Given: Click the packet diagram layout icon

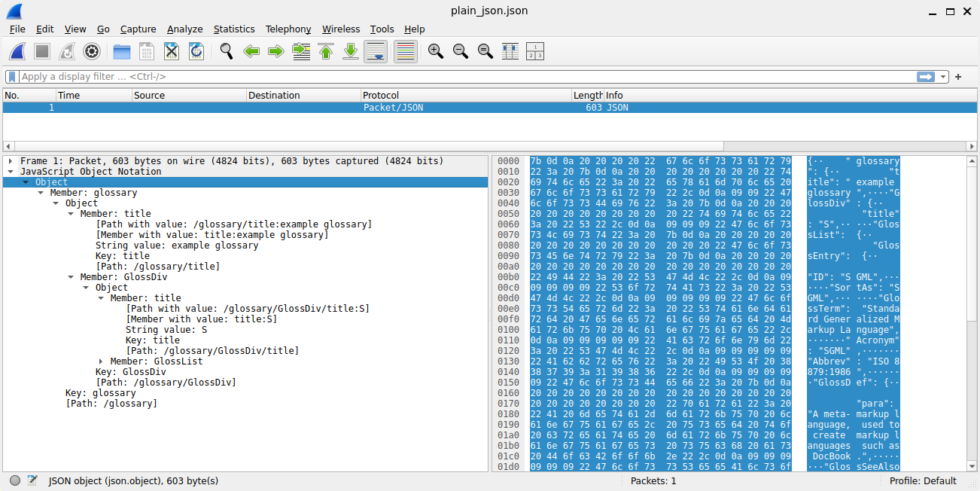Looking at the screenshot, I should click(x=534, y=51).
